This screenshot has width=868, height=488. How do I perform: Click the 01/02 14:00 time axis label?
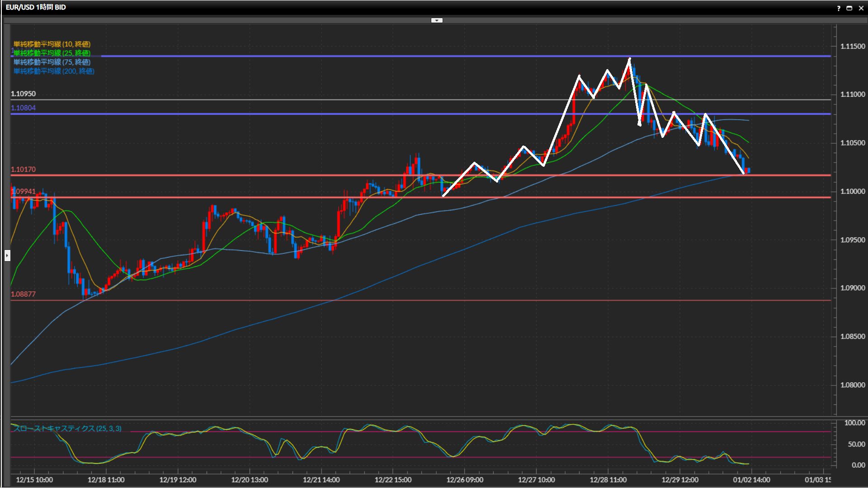click(751, 480)
